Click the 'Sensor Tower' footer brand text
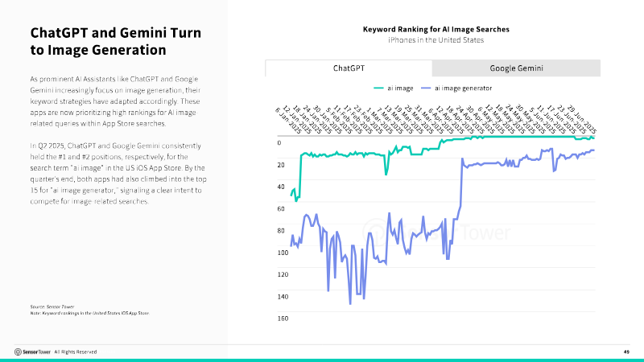The image size is (644, 362). point(36,352)
